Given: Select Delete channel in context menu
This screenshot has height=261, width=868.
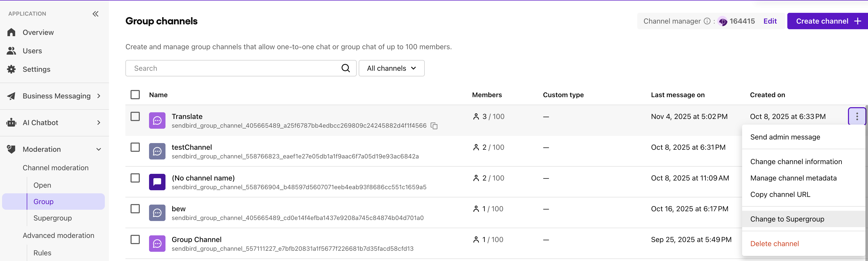Looking at the screenshot, I should pos(774,244).
